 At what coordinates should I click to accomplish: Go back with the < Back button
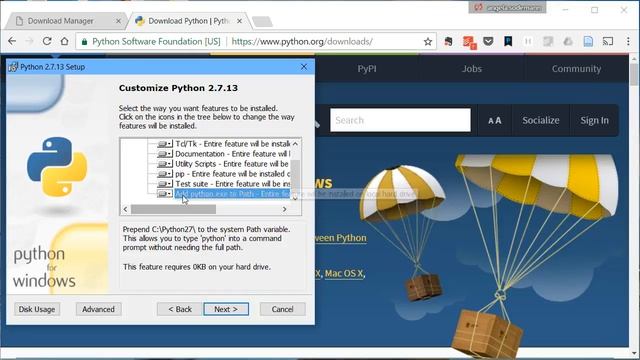pos(180,309)
